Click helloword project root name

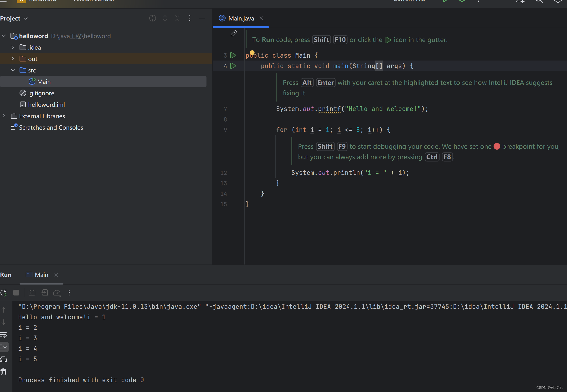[33, 36]
